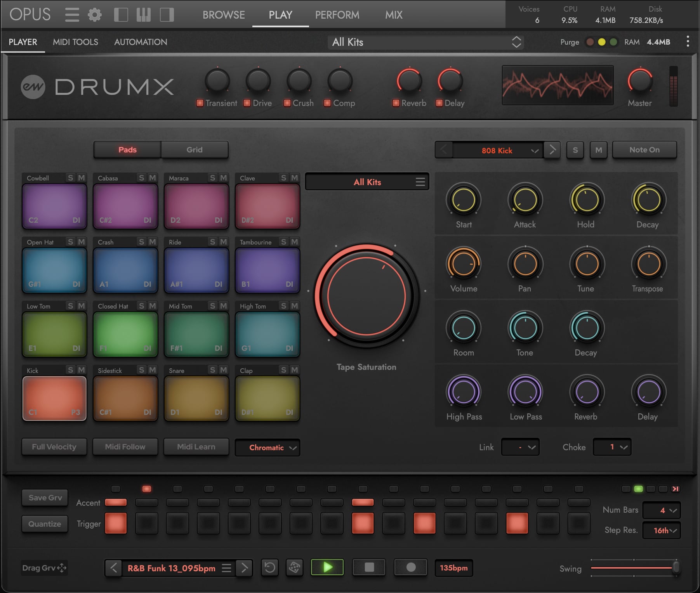Switch to the BROWSE page
Image resolution: width=700 pixels, height=593 pixels.
click(x=224, y=15)
